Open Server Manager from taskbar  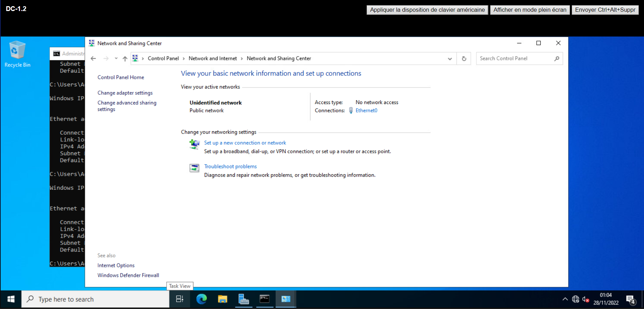[244, 299]
